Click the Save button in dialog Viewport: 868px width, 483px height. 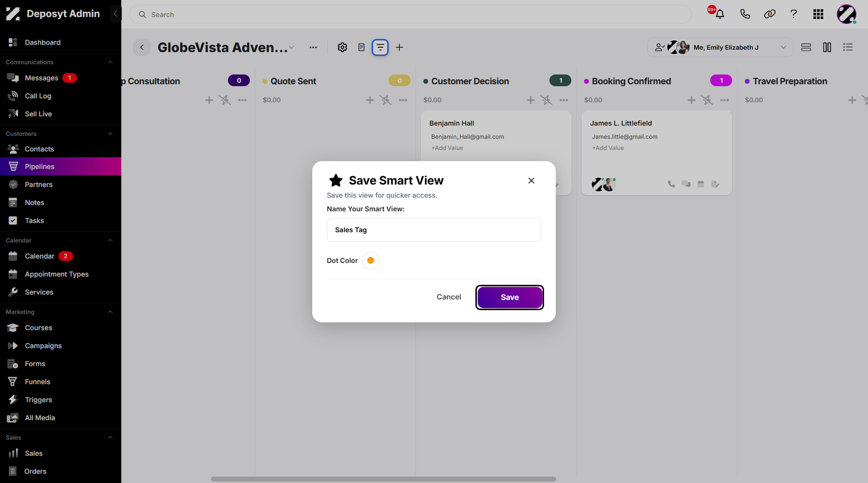(509, 297)
